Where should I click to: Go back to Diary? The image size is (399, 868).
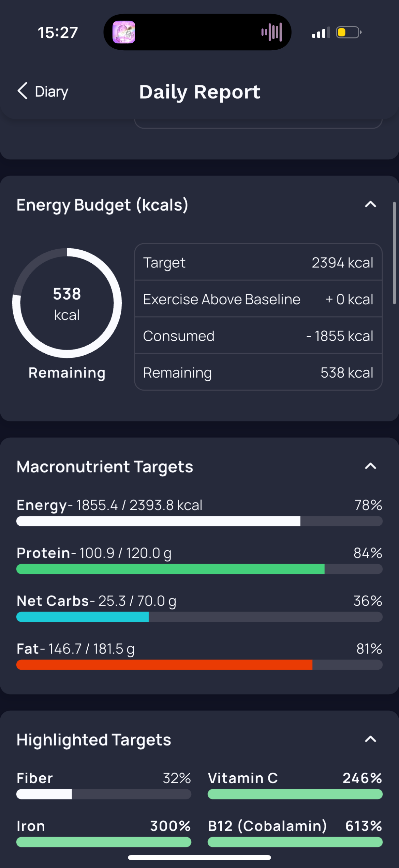coord(43,92)
